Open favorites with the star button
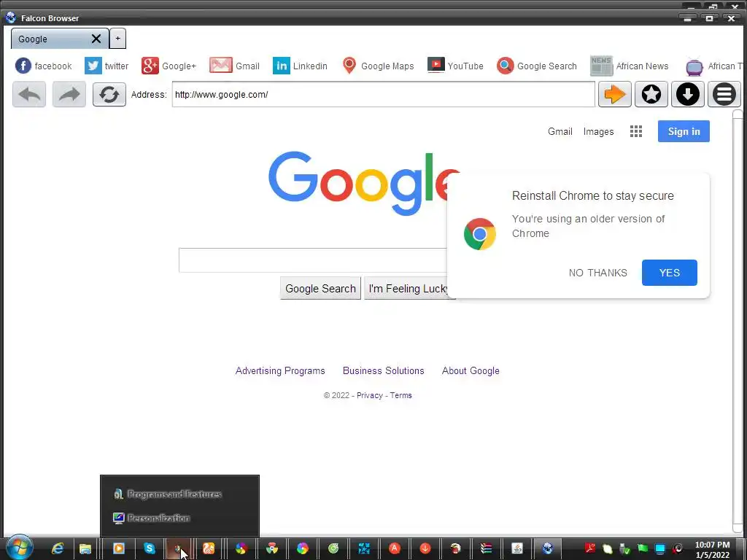Viewport: 747px width, 560px height. 651,94
